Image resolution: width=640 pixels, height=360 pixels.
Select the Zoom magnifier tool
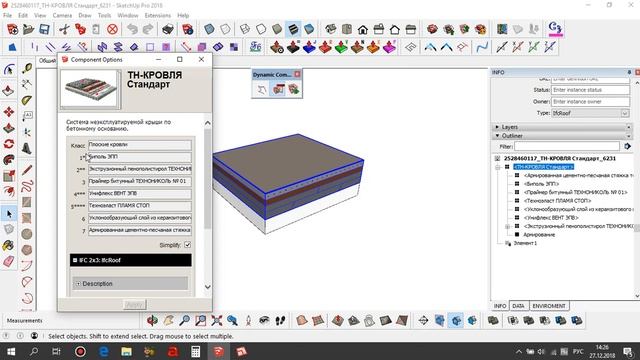tap(184, 320)
